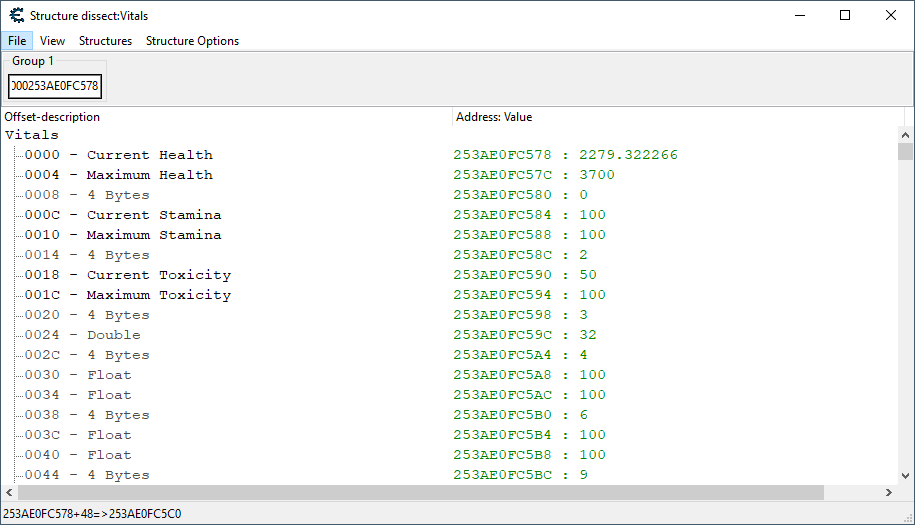Click the Offset-description column header
The width and height of the screenshot is (915, 525).
tap(226, 117)
